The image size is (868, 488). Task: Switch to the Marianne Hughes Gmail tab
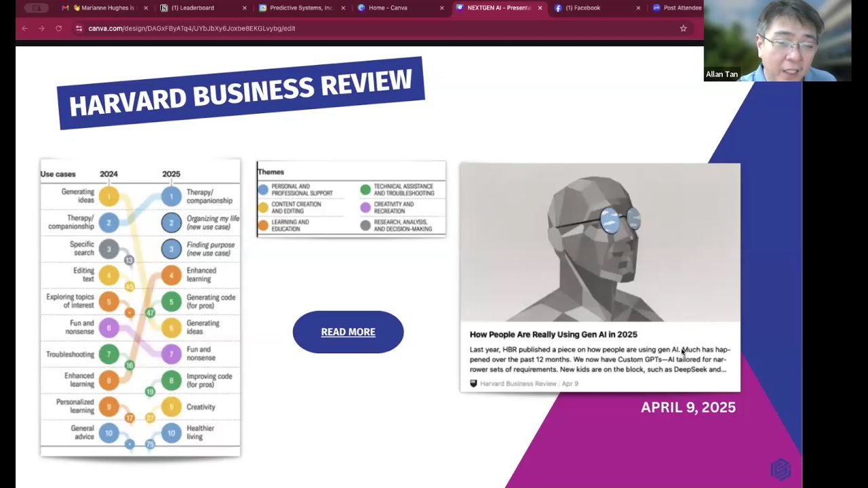pyautogui.click(x=104, y=8)
